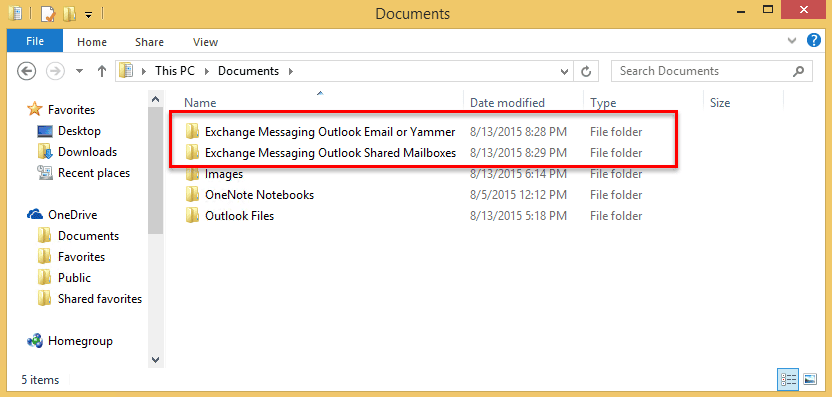Viewport: 832px width, 397px height.
Task: Select Homegroup in the navigation pane
Action: (80, 341)
